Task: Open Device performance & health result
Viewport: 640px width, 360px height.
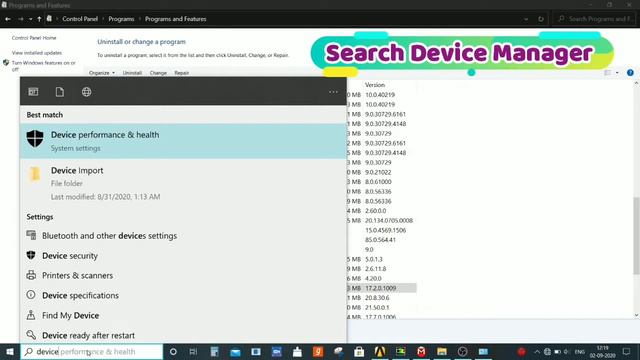Action: click(183, 141)
